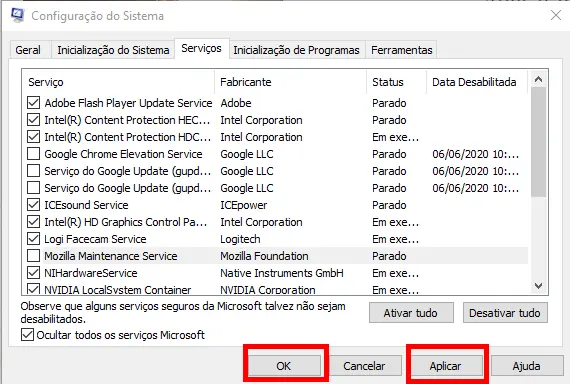This screenshot has height=384, width=570.
Task: Uncheck Adobe Flash Player Update Service
Action: click(x=33, y=103)
